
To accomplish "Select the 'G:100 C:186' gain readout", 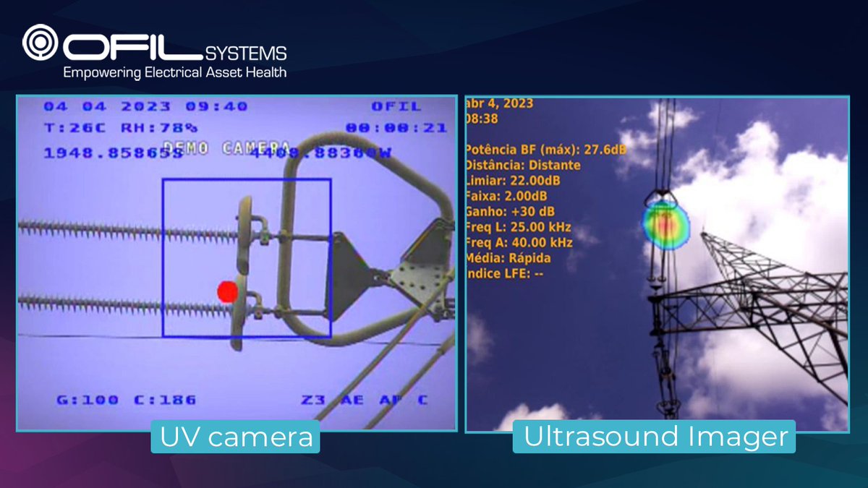I will coord(126,400).
